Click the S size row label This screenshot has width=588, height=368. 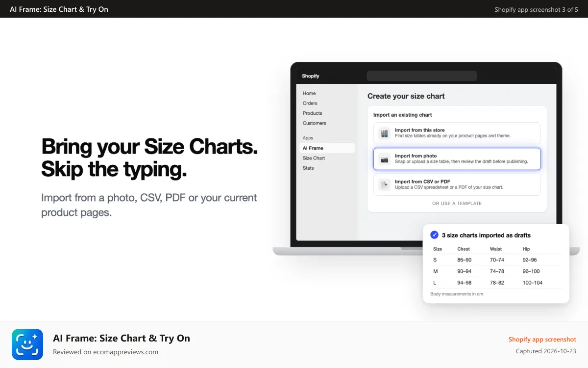tap(435, 260)
